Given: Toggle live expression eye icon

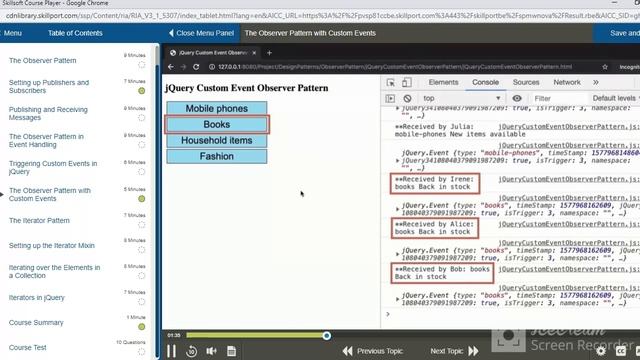Looking at the screenshot, I should [x=517, y=98].
